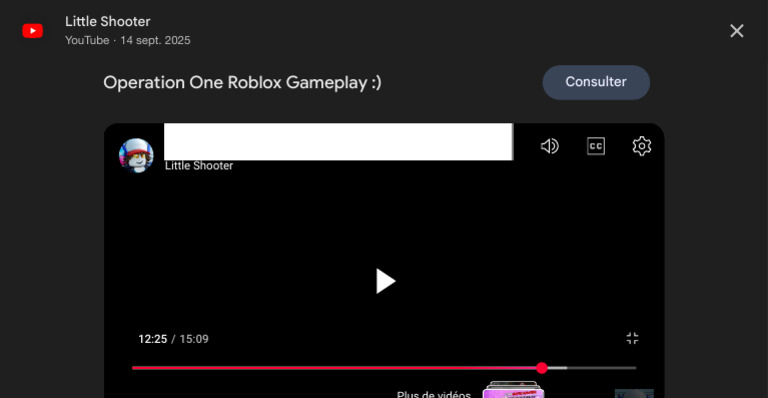Click the "Little Shooter" name under the white box

tap(199, 166)
